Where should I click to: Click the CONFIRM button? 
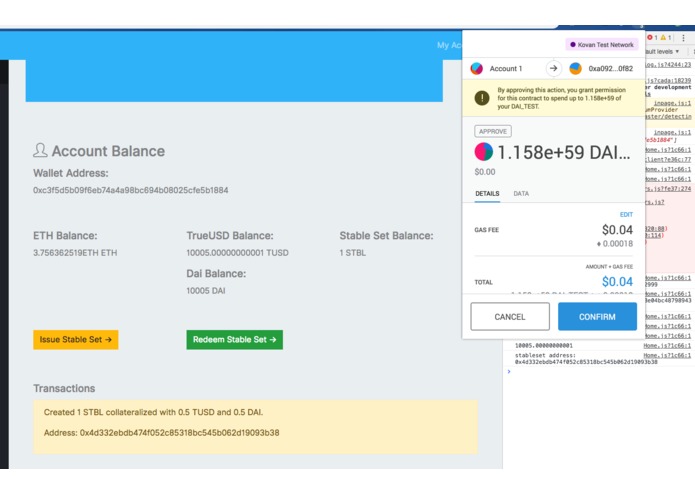point(597,317)
